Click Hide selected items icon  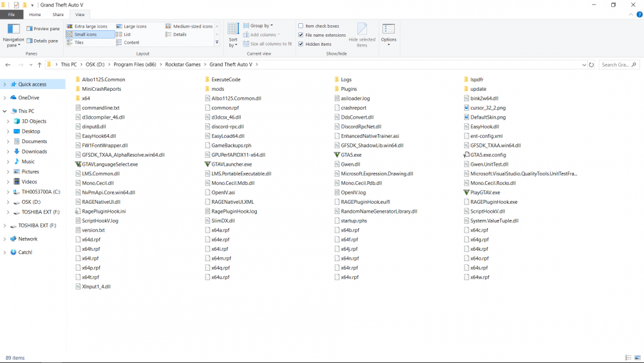362,29
